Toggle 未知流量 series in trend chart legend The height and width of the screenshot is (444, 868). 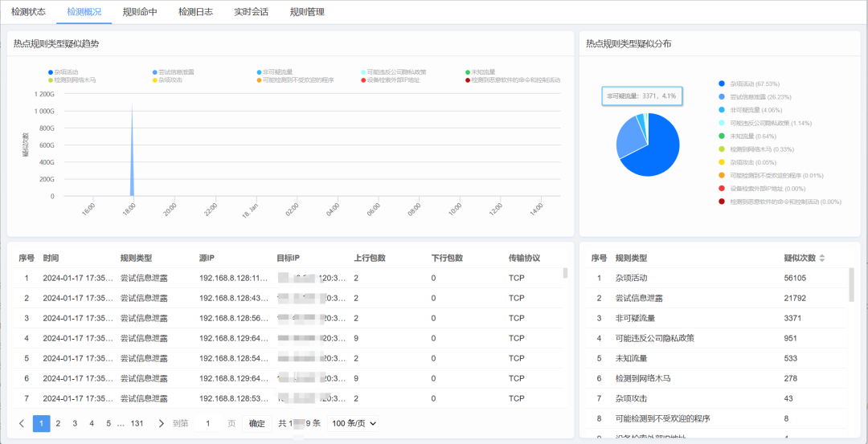[480, 72]
